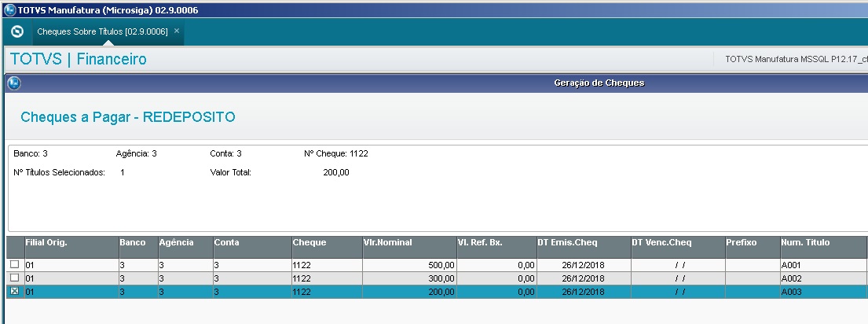
Task: Click the empty DT Venc.Cheq cell in A001 row
Action: coord(678,265)
